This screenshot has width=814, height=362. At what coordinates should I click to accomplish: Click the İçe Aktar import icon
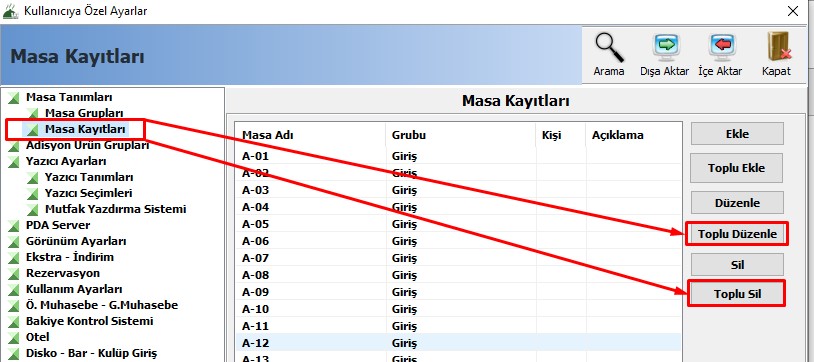click(722, 48)
